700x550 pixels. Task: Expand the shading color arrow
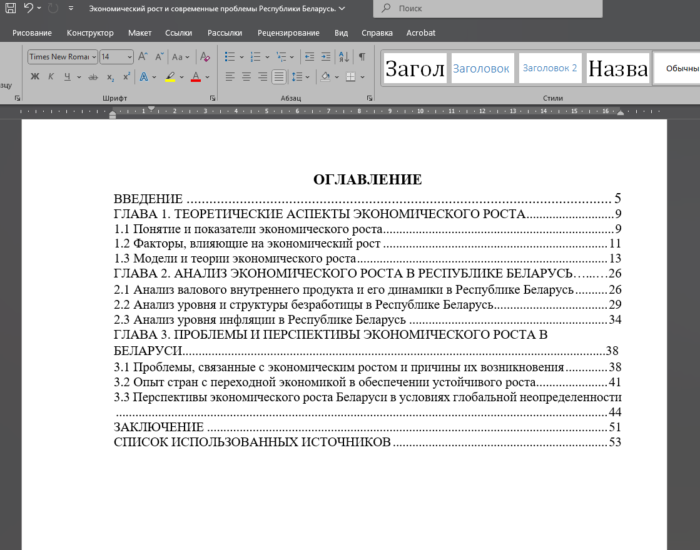point(337,77)
